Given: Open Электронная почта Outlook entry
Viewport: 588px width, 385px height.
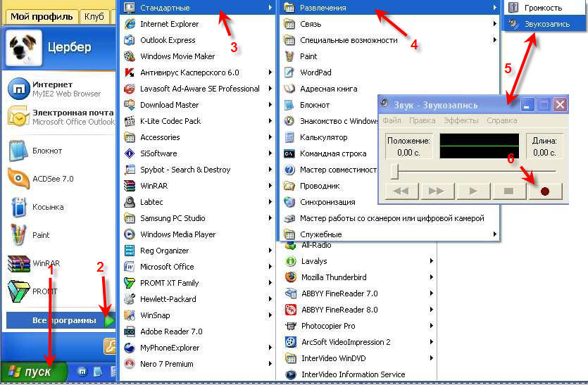Looking at the screenshot, I should coord(60,117).
